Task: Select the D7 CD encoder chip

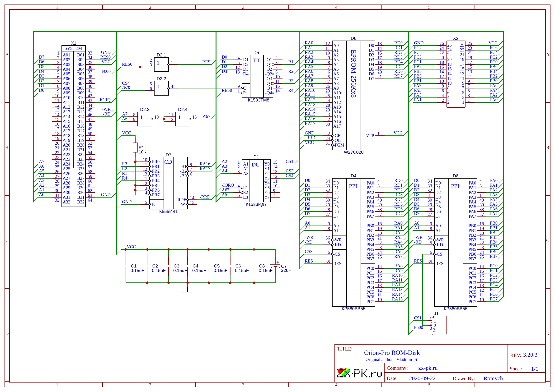Action: click(169, 183)
